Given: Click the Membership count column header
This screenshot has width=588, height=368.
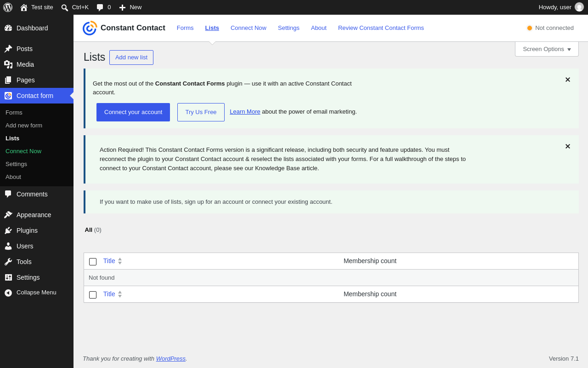Looking at the screenshot, I should (x=370, y=261).
